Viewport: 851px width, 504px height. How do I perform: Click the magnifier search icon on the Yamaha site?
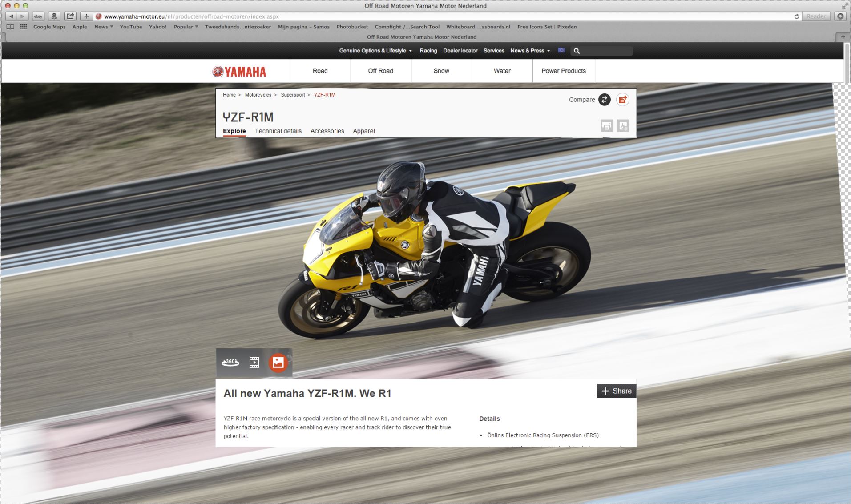pos(577,51)
